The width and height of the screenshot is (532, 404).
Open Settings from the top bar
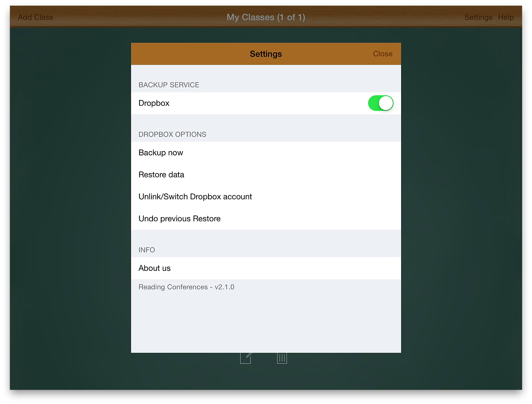point(478,17)
